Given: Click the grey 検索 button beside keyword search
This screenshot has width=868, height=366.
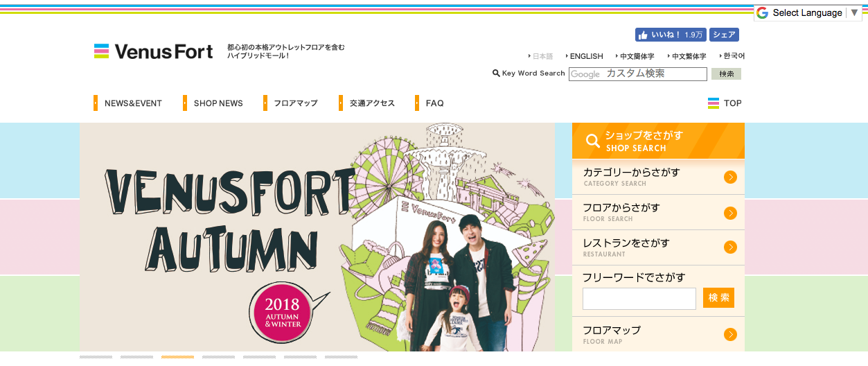Looking at the screenshot, I should (726, 74).
